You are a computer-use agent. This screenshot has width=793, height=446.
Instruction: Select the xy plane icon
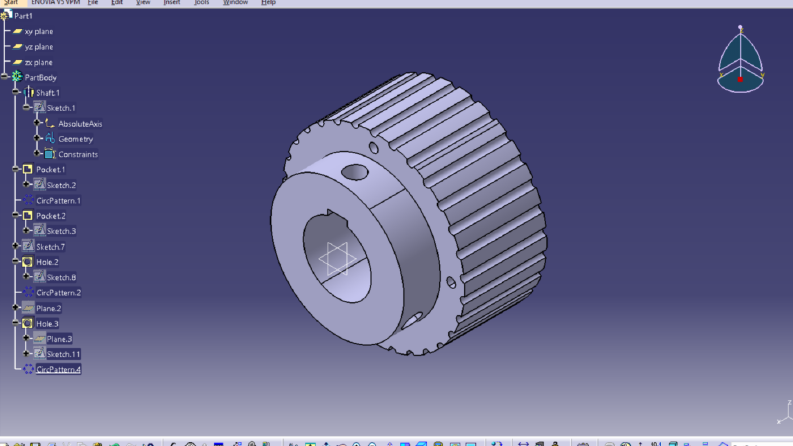(x=18, y=31)
